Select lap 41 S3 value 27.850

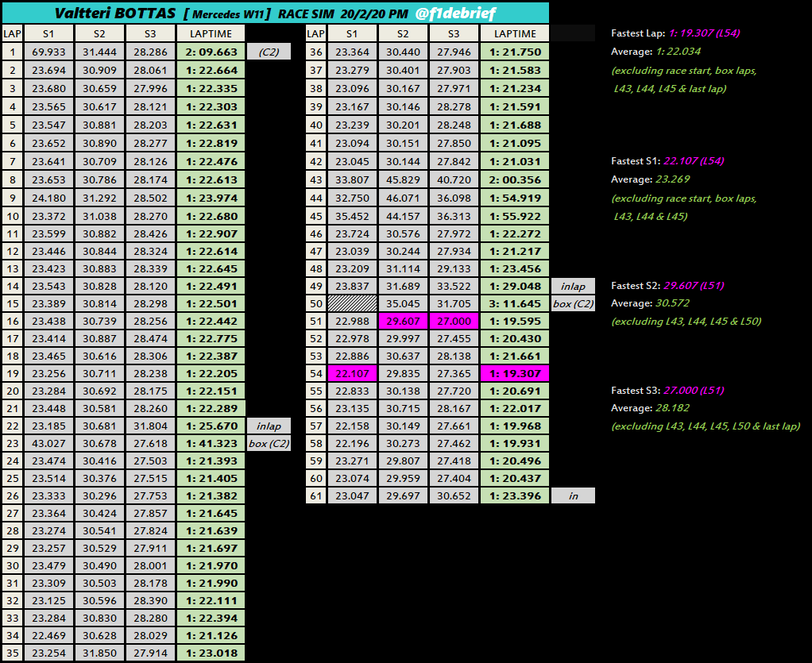tap(454, 144)
